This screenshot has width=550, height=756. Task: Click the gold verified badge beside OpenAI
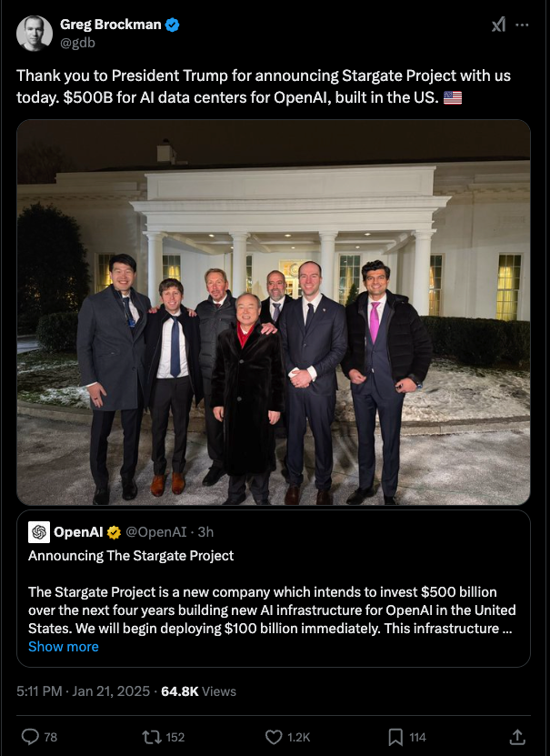114,532
